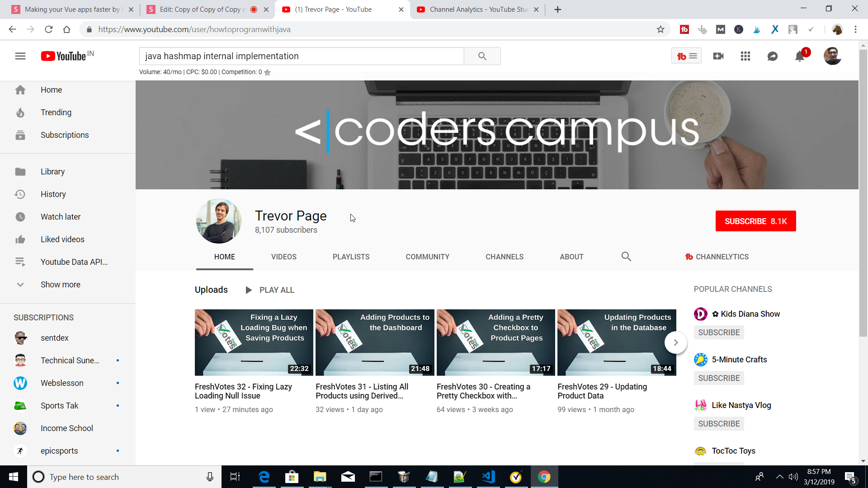Toggle the keyword favorite star below search
The height and width of the screenshot is (488, 868).
268,72
